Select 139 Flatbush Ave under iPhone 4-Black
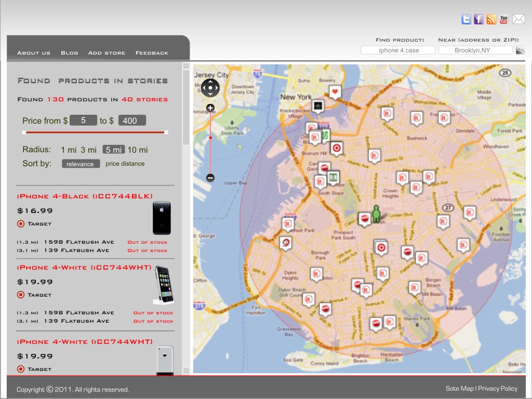532x399 pixels. click(x=77, y=250)
